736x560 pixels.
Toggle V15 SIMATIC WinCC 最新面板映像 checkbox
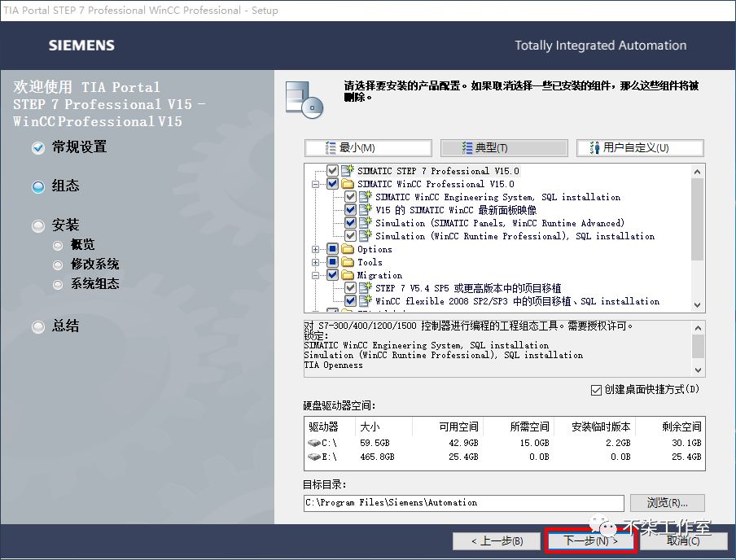click(x=350, y=209)
